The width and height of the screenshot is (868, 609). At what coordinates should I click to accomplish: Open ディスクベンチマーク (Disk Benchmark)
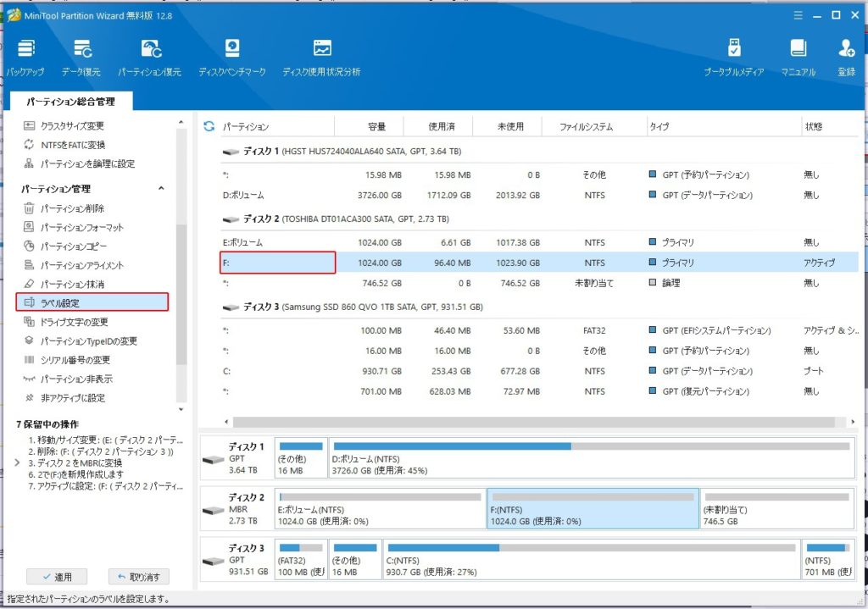tap(231, 50)
